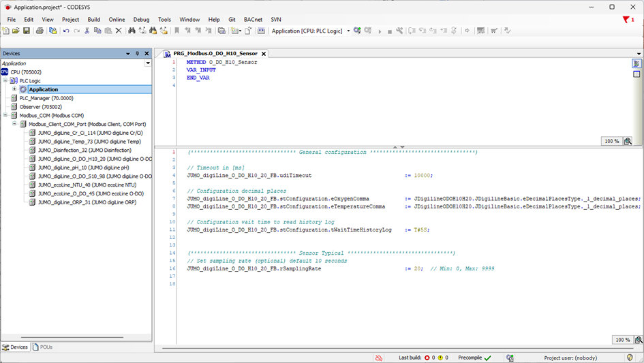Viewport: 644px width, 363px height.
Task: Save project with the floppy disk icon
Action: (27, 31)
